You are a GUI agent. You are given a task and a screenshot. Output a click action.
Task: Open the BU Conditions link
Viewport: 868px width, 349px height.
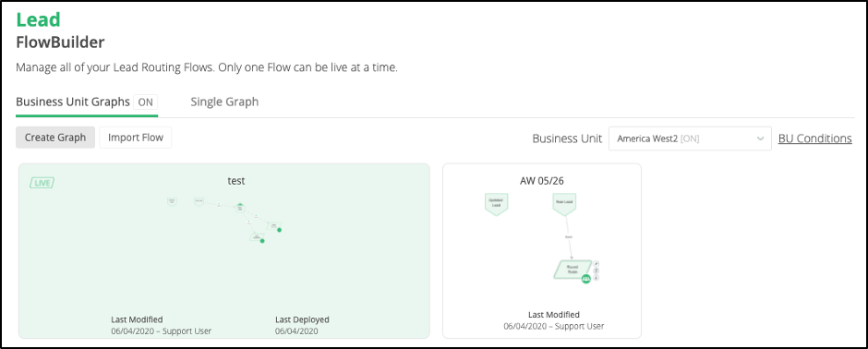(814, 138)
